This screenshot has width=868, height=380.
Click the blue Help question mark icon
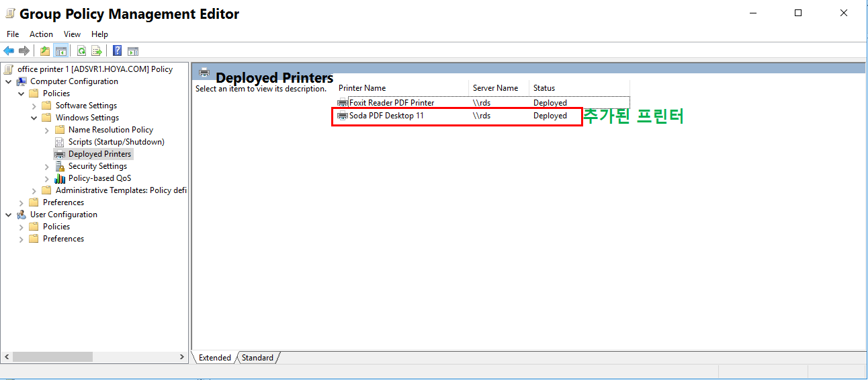(x=118, y=50)
